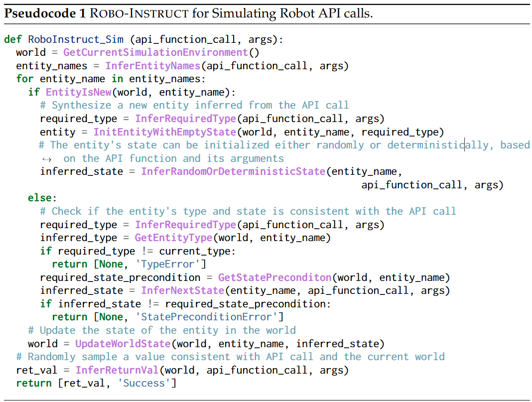Click the heading "Pseudocode 1"

[x=44, y=13]
